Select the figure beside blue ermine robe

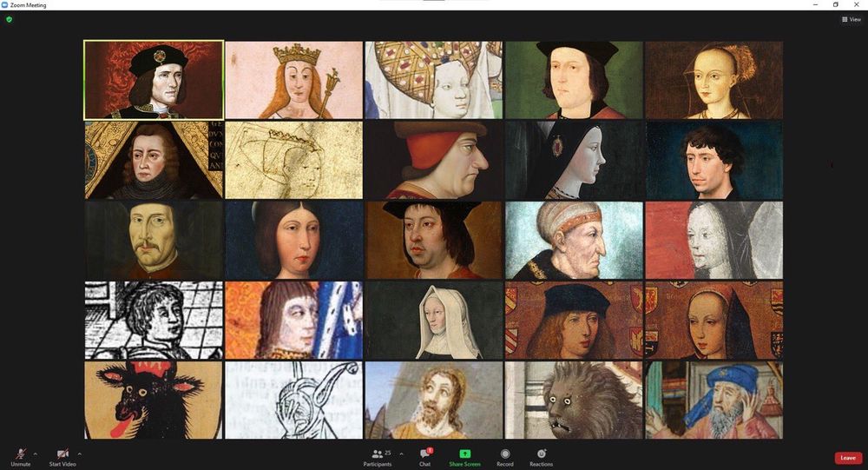(294, 321)
